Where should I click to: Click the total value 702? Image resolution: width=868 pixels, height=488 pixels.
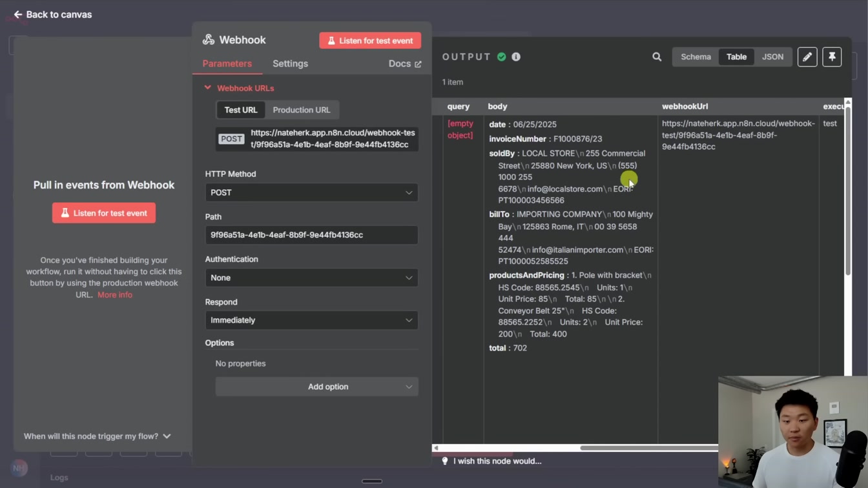[x=519, y=348]
